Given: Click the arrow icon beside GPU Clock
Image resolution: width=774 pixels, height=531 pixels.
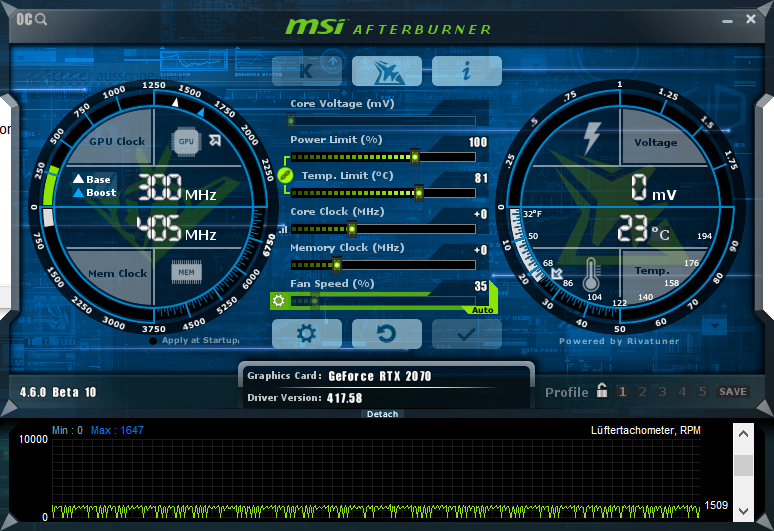Looking at the screenshot, I should tap(215, 141).
